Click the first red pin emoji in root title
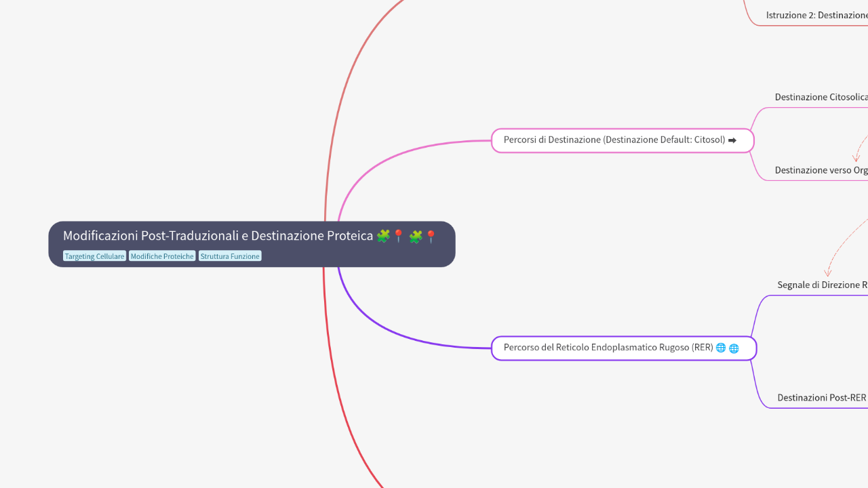Viewport: 868px width, 488px height. 399,236
